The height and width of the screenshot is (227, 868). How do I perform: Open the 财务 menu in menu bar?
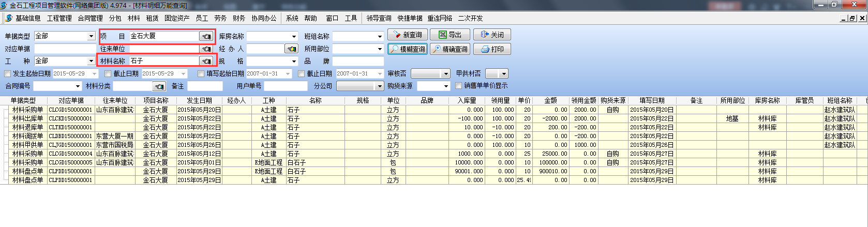coord(238,18)
